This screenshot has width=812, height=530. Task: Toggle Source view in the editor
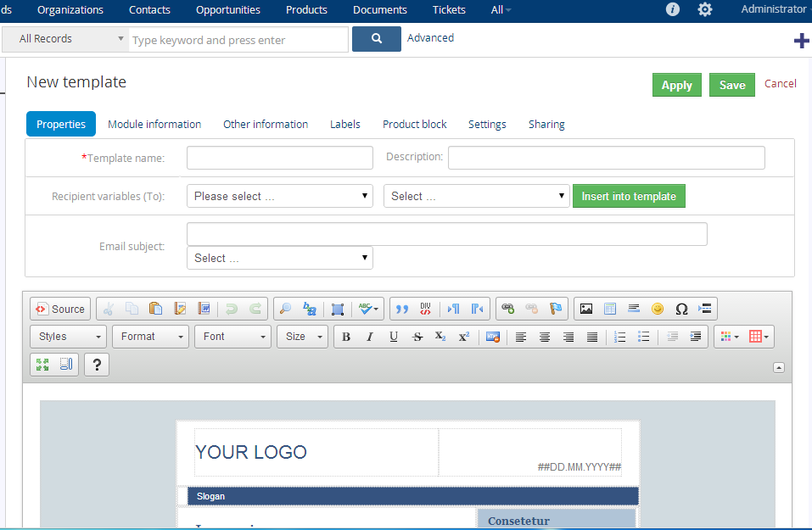click(60, 309)
